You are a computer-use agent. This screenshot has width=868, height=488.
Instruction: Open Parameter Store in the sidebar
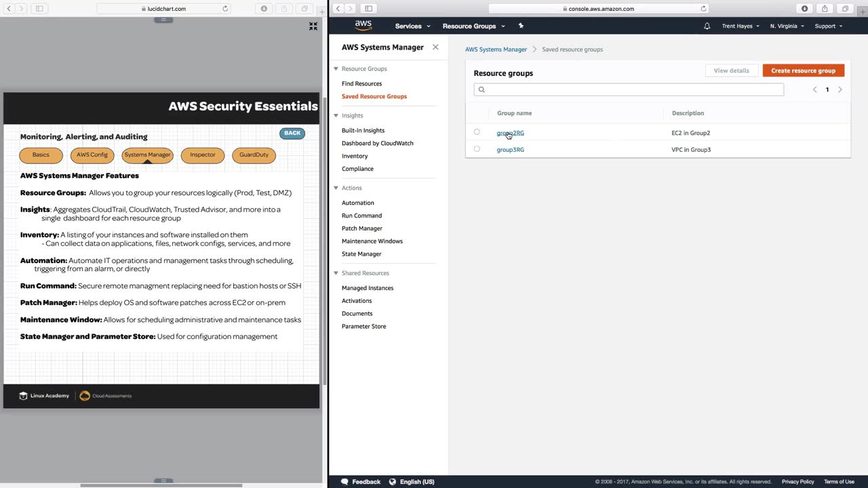(x=363, y=326)
